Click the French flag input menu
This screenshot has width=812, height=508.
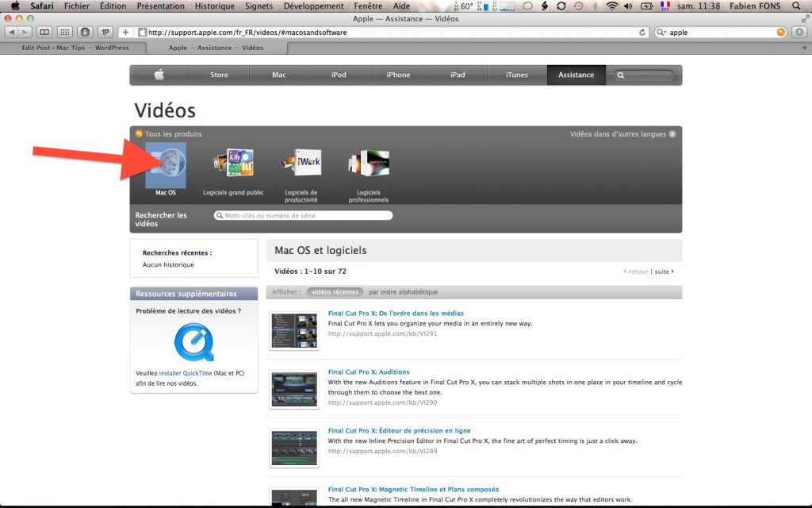tap(665, 6)
